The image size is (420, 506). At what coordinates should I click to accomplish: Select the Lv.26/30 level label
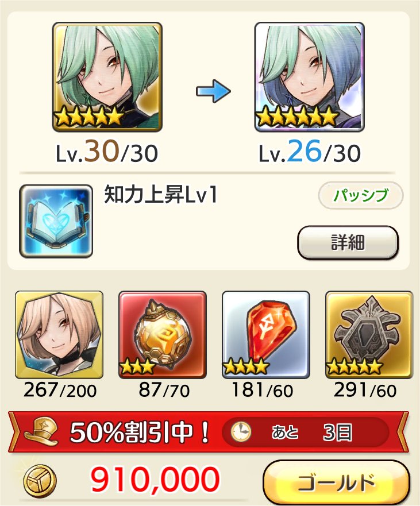[310, 152]
